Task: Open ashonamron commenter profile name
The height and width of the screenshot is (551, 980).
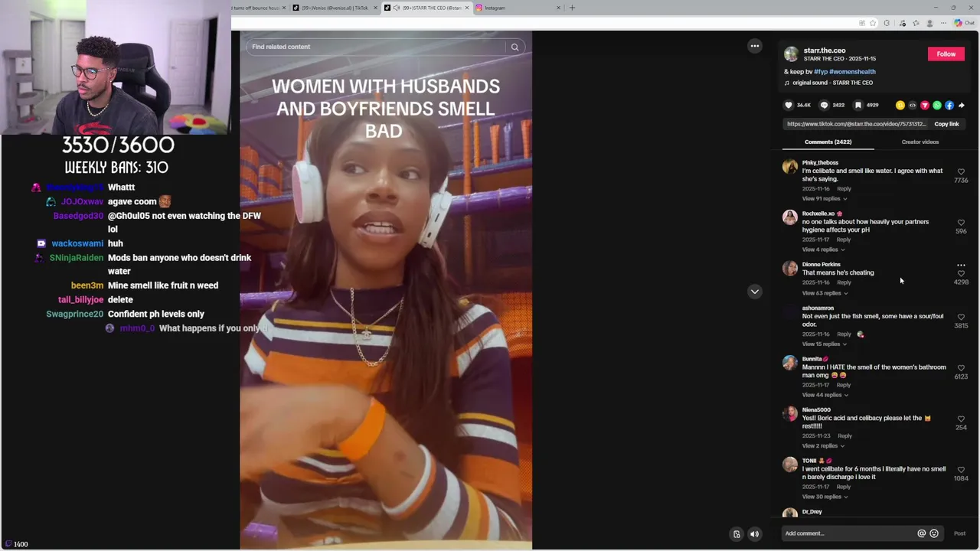Action: (x=818, y=308)
